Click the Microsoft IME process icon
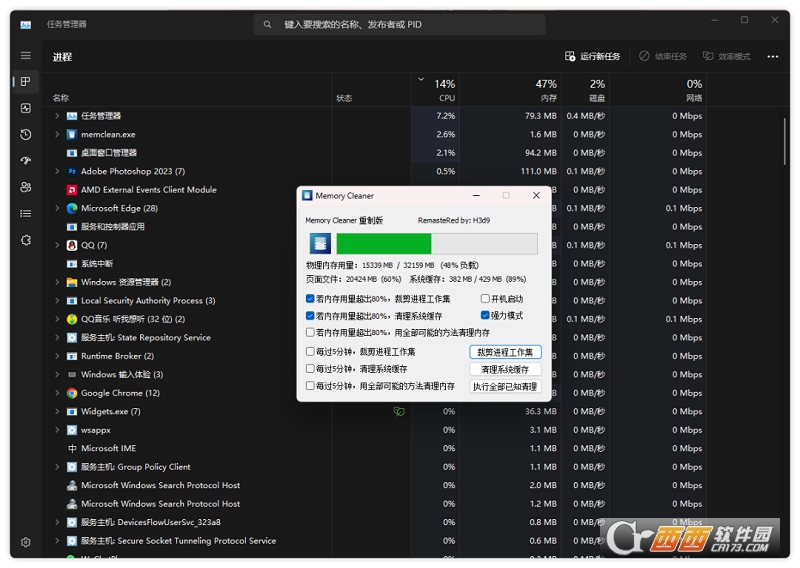The height and width of the screenshot is (568, 800). [72, 449]
